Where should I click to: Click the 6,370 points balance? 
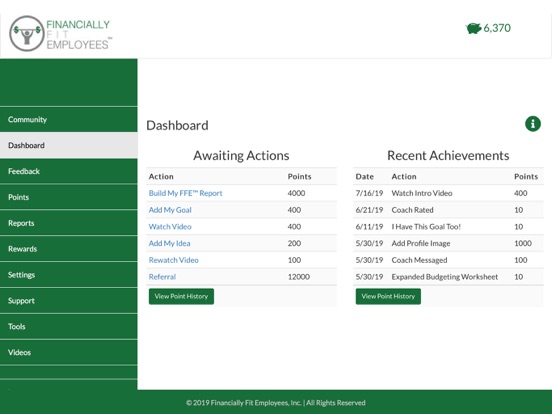[x=497, y=28]
